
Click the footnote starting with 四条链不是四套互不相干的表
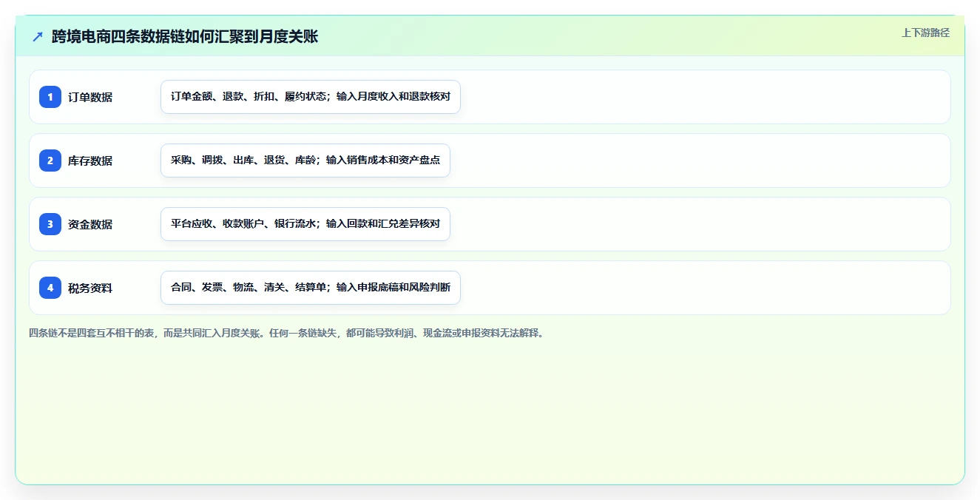(x=287, y=333)
